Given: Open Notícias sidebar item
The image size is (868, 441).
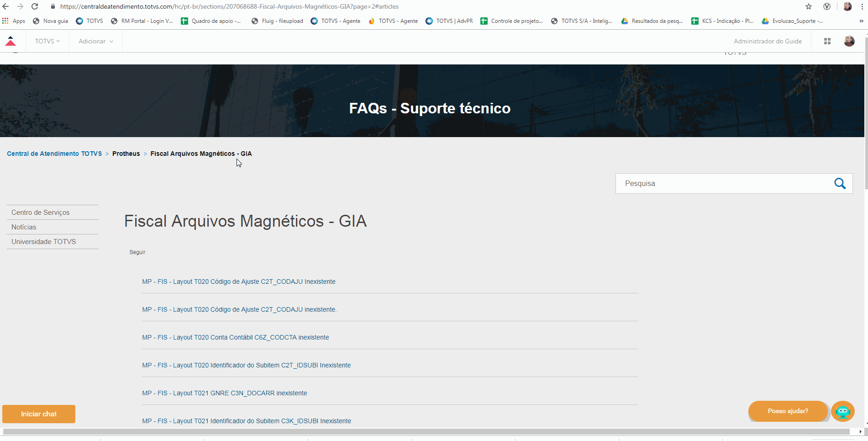Looking at the screenshot, I should coord(53,227).
